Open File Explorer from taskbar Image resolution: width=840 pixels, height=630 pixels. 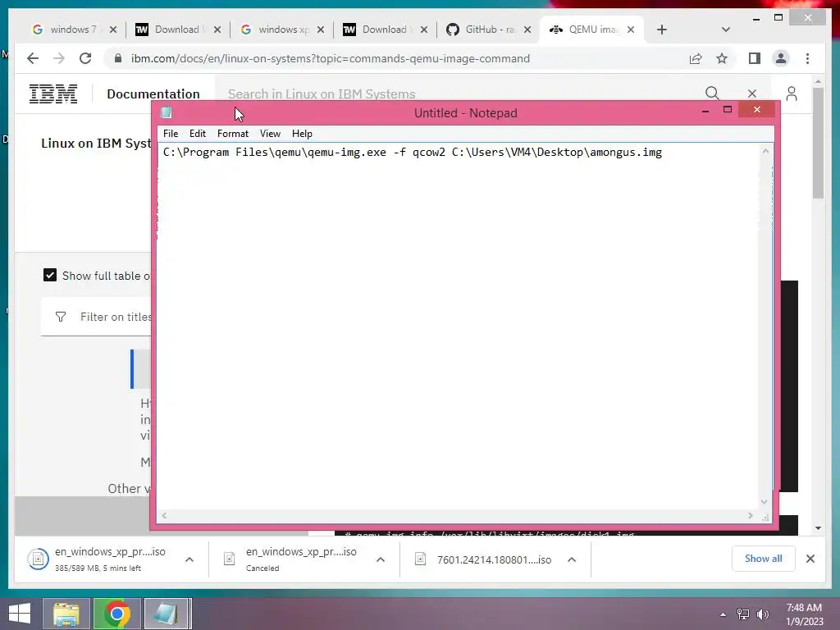tap(66, 614)
